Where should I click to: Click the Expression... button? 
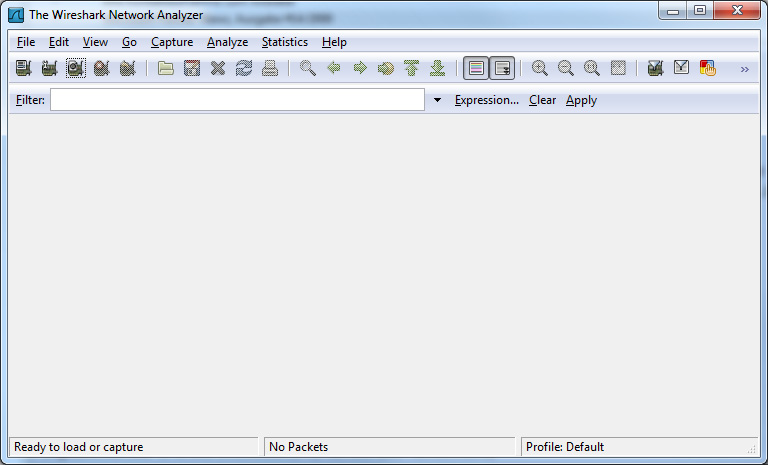pos(486,100)
